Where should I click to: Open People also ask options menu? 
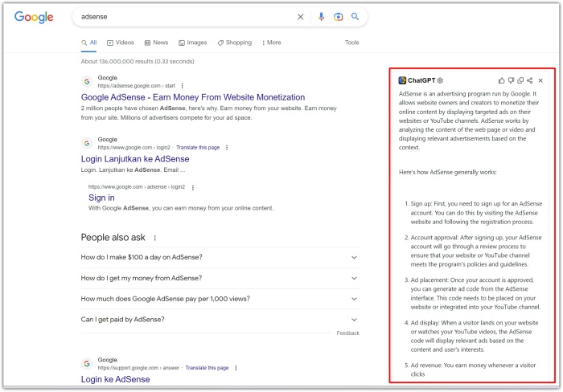coord(154,238)
